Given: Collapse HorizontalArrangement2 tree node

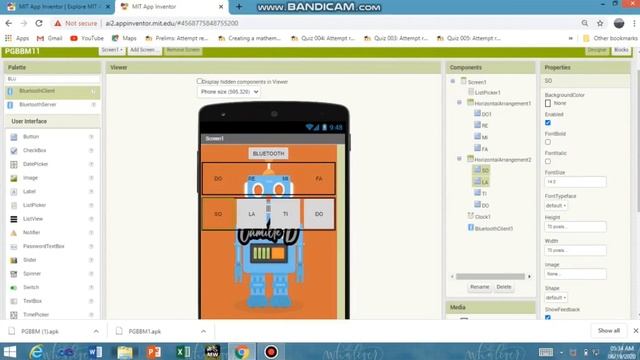Looking at the screenshot, I should [x=459, y=158].
